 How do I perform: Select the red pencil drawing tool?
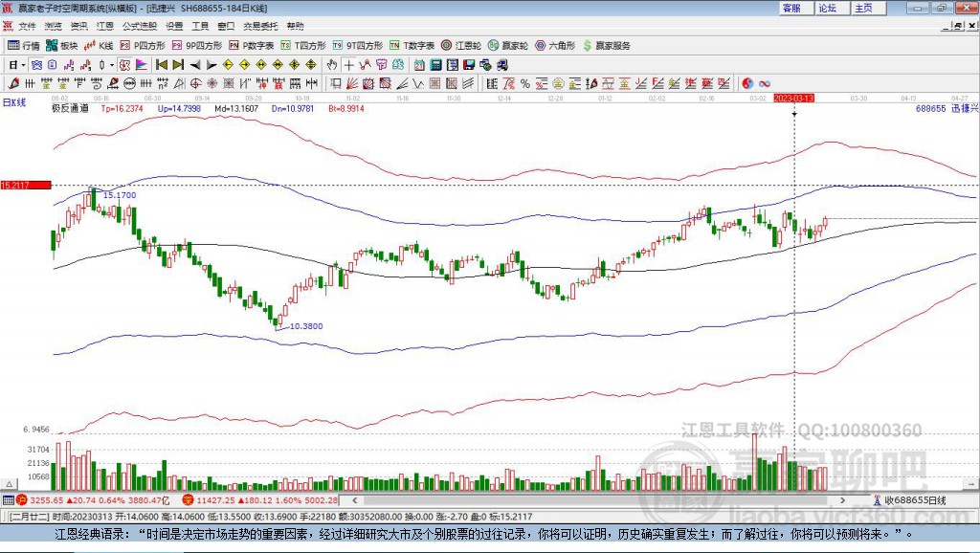[13, 84]
